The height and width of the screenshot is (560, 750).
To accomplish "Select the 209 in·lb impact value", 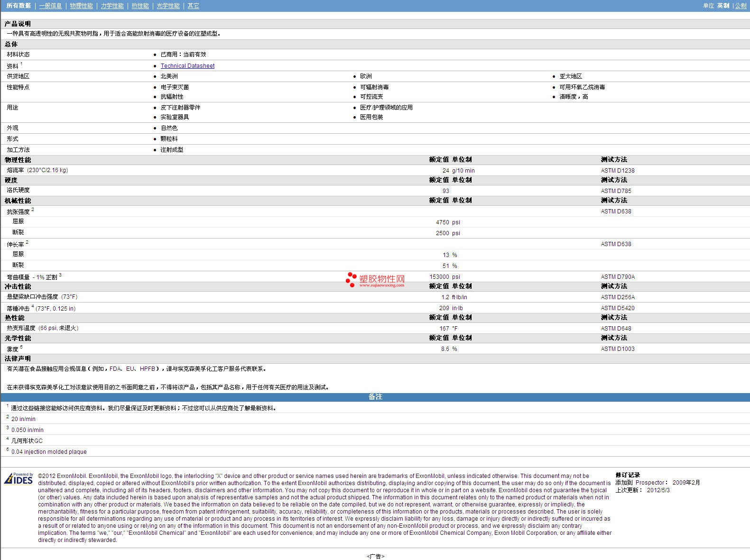I will 451,308.
